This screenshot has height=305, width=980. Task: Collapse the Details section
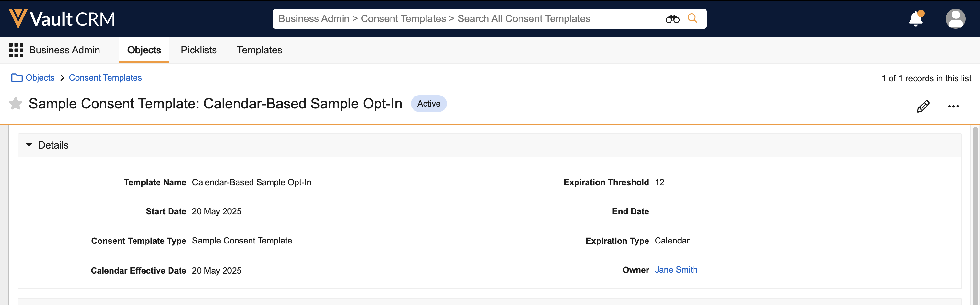click(x=29, y=145)
